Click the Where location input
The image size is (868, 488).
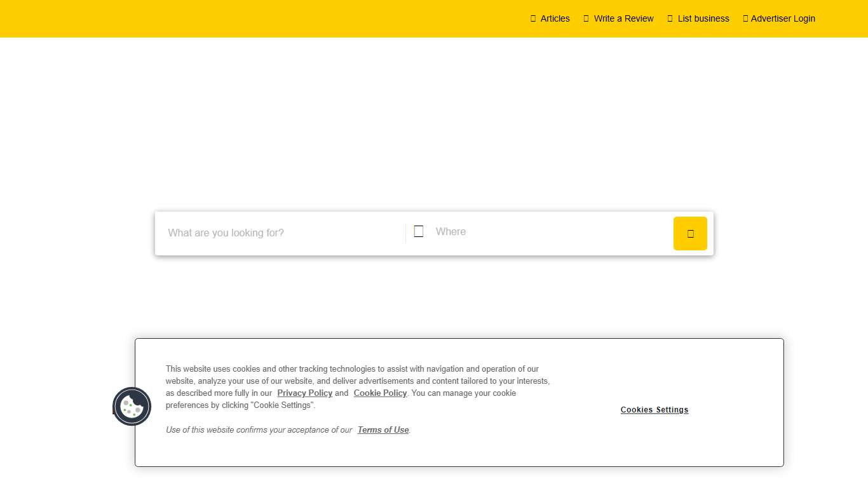pyautogui.click(x=508, y=231)
